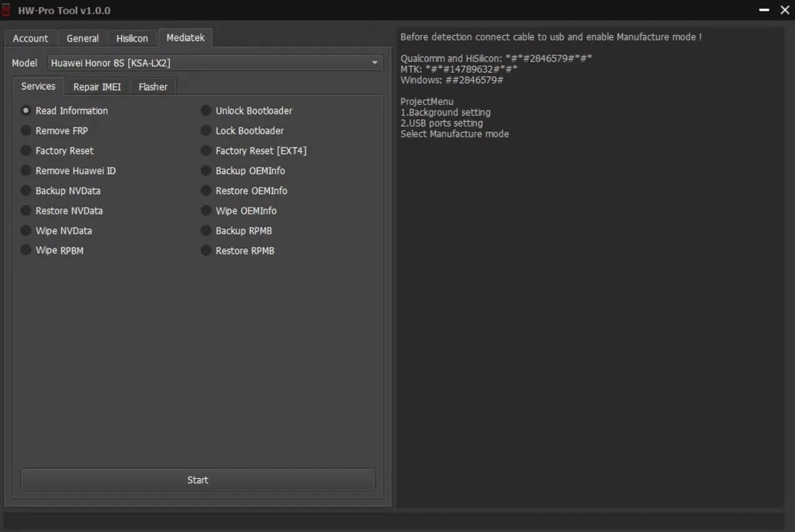
Task: Minimize the HW-Pro Tool window
Action: click(x=765, y=11)
